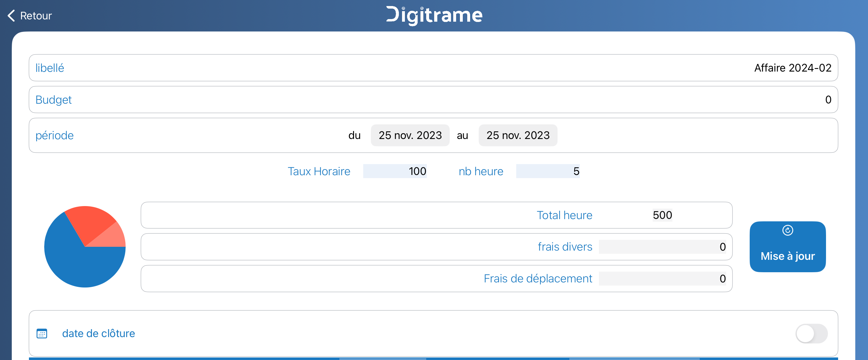Click the nb heure input showing 5
This screenshot has width=868, height=360.
click(548, 171)
